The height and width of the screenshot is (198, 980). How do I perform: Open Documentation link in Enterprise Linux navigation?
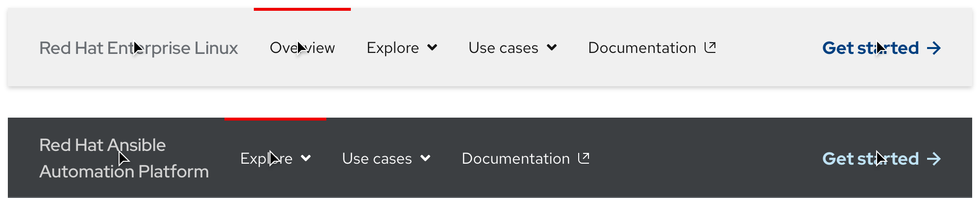642,48
